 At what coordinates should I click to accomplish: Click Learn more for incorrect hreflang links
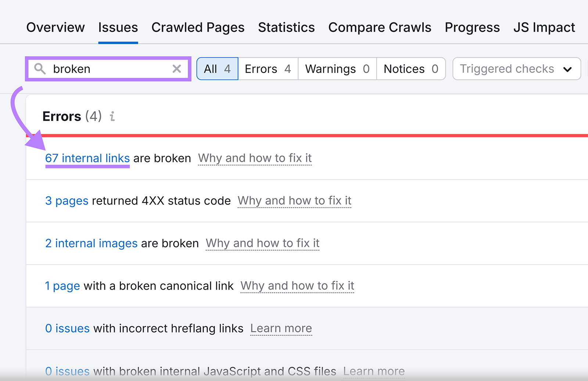point(281,329)
